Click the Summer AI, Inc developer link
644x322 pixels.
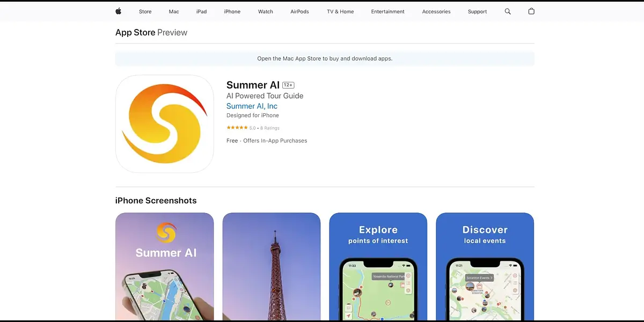[x=252, y=106]
